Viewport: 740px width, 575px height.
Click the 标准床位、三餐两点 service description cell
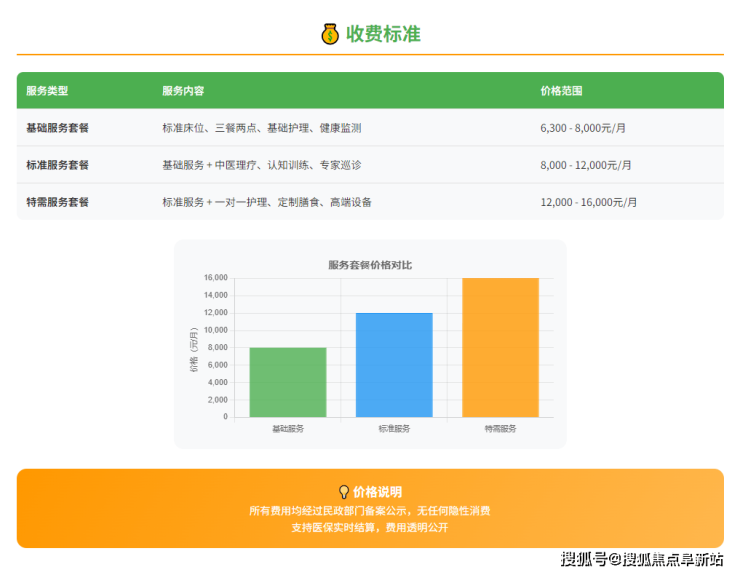[261, 128]
